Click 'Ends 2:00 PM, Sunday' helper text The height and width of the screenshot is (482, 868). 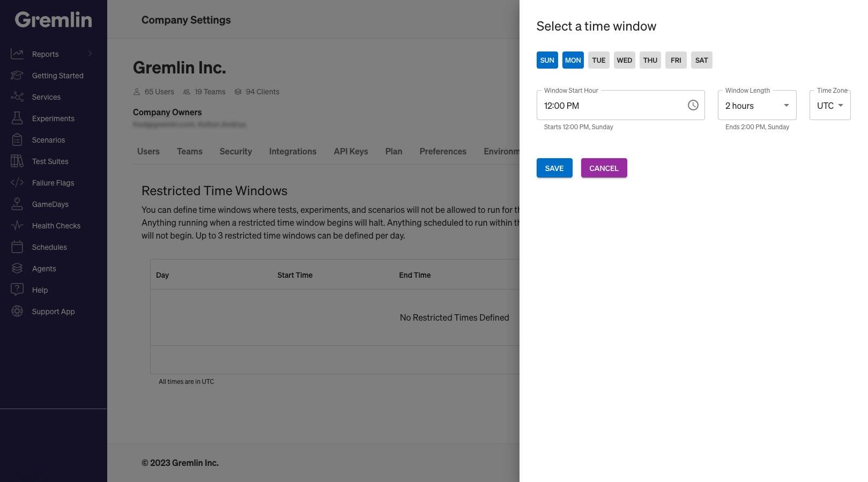(x=757, y=127)
